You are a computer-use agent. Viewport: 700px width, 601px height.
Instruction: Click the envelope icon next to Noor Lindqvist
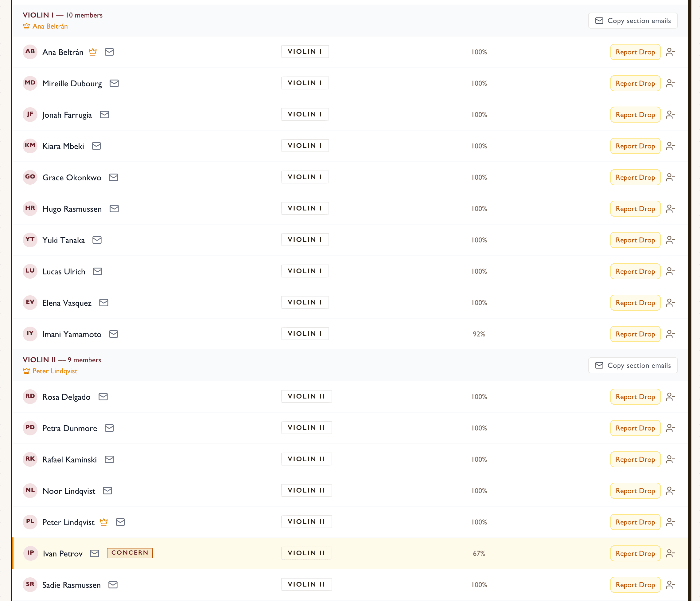(107, 491)
